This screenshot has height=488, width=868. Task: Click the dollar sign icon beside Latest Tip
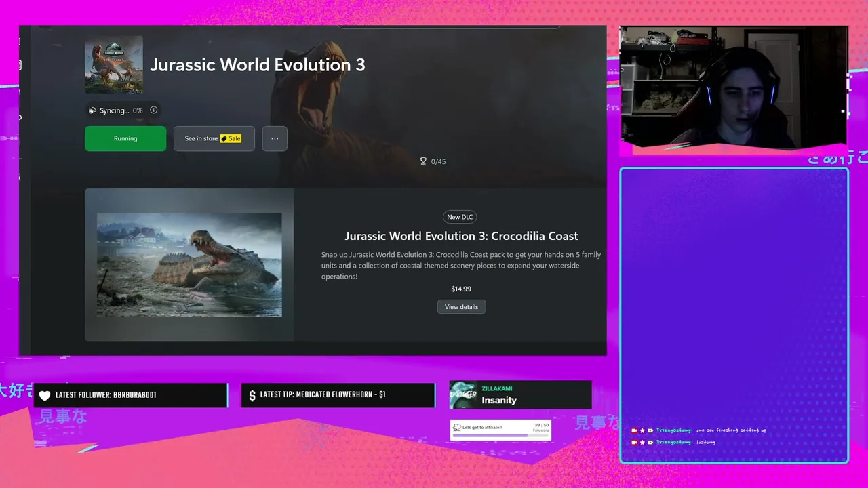pos(252,396)
